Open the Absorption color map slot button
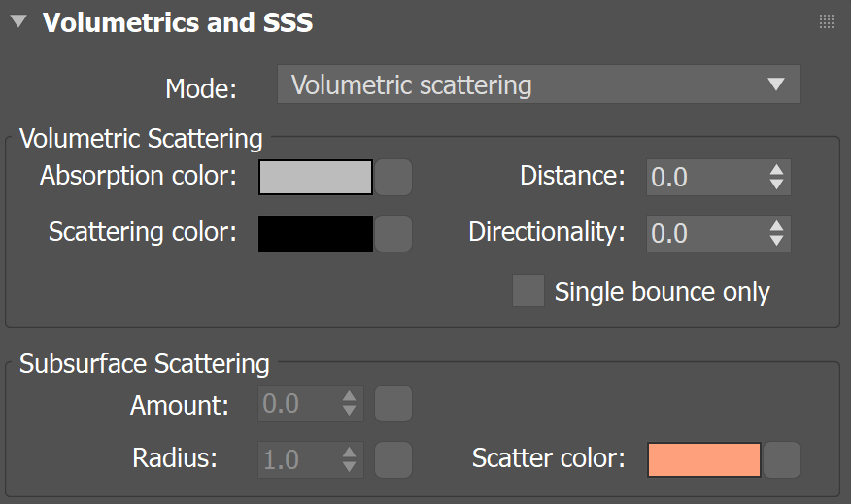The width and height of the screenshot is (851, 504). tap(393, 178)
